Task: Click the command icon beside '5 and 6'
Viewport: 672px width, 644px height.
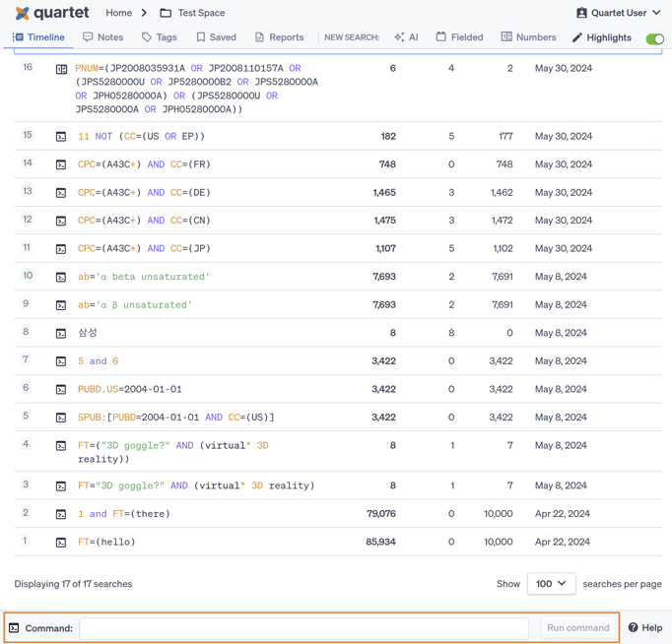Action: (61, 361)
